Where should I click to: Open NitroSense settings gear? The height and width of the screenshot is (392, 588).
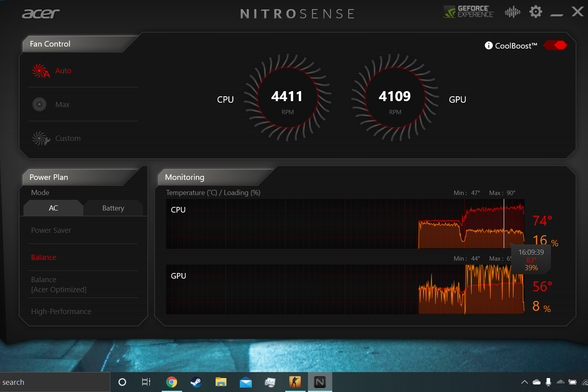click(535, 12)
